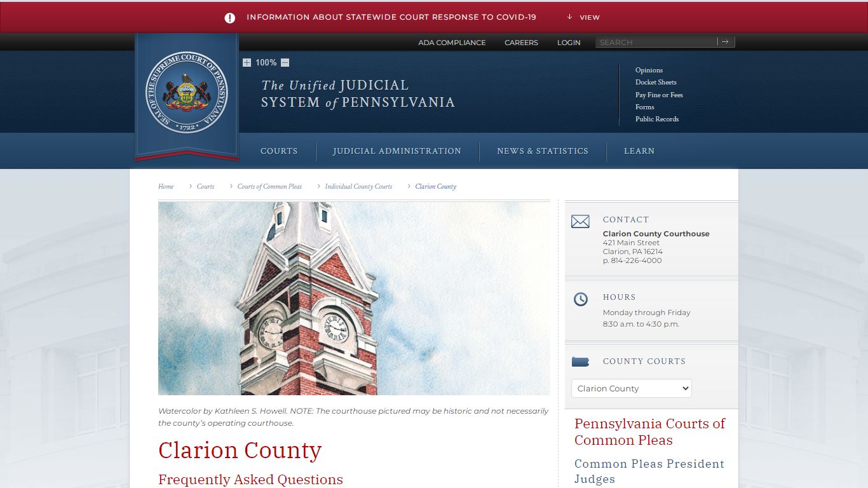Open the Judicial Administration menu
The width and height of the screenshot is (868, 488).
coord(397,151)
